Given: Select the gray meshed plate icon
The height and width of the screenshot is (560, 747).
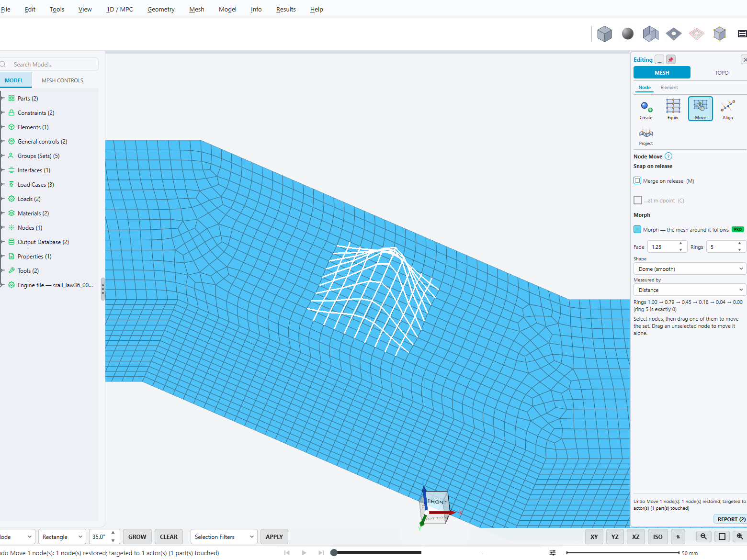Looking at the screenshot, I should (673, 34).
